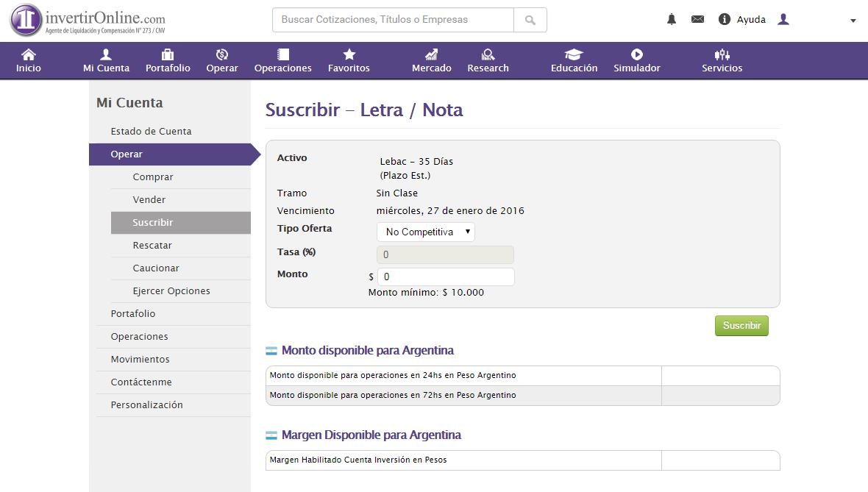Focus the Buscar Cotizaciones search field
Screen dimensions: 868x492
pyautogui.click(x=393, y=20)
